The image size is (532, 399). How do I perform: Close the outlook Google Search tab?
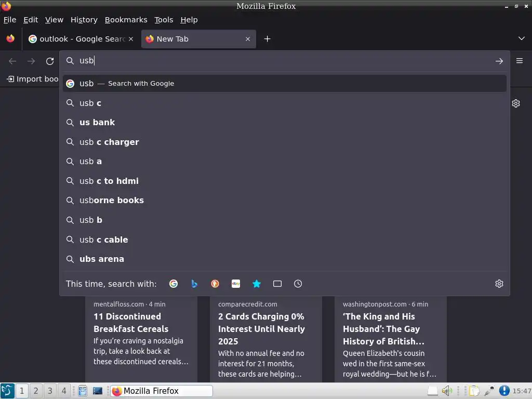pos(131,39)
